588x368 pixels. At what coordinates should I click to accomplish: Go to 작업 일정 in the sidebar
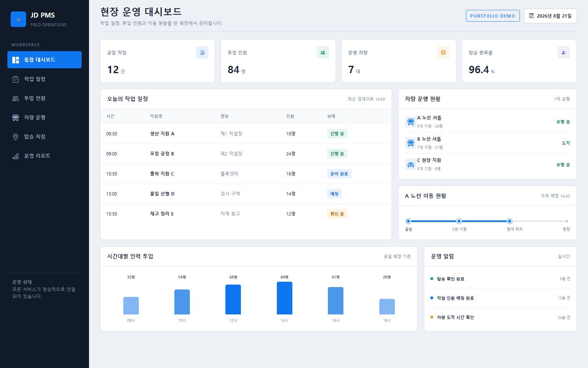(x=45, y=79)
